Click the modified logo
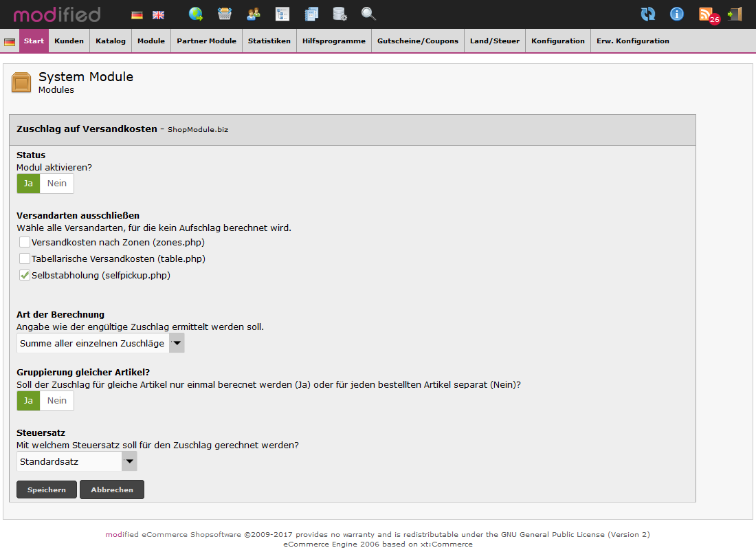Image resolution: width=756 pixels, height=550 pixels. point(57,14)
